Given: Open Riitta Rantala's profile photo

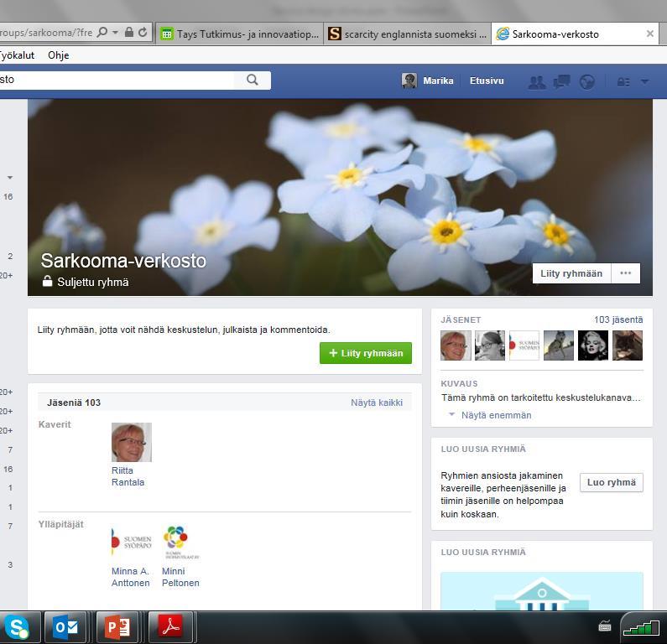Looking at the screenshot, I should [x=132, y=442].
